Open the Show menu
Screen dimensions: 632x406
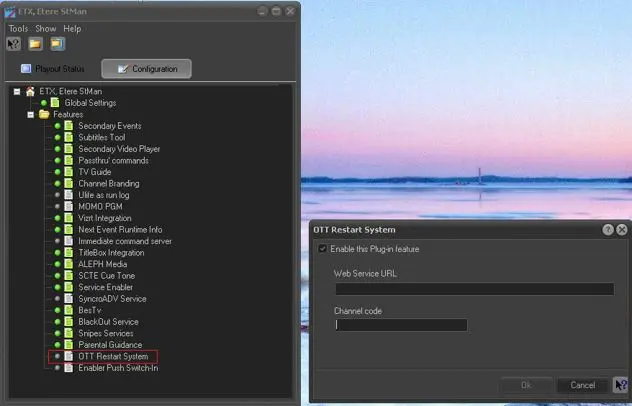pos(46,28)
